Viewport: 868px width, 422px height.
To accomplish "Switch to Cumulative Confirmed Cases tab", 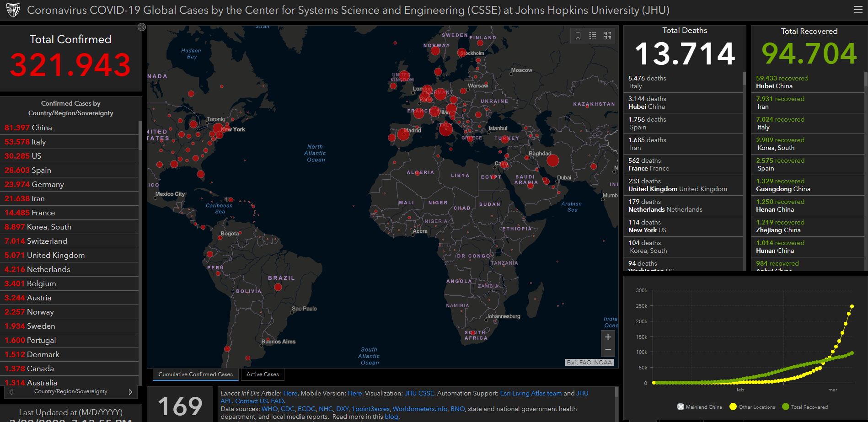I will tap(195, 374).
